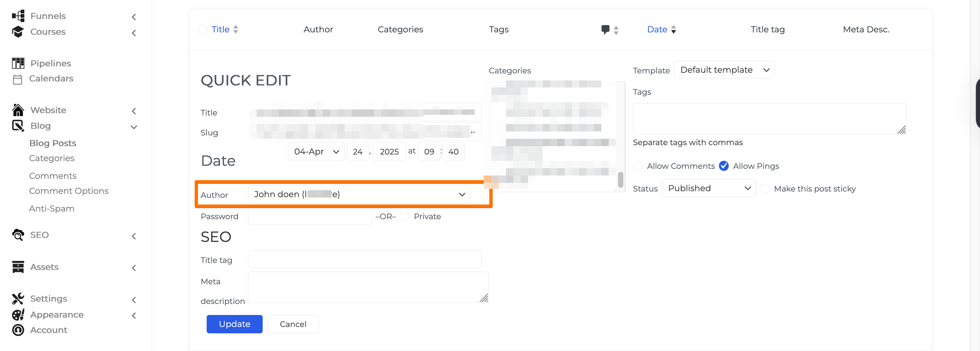
Task: Uncheck Allow Pings
Action: (724, 165)
